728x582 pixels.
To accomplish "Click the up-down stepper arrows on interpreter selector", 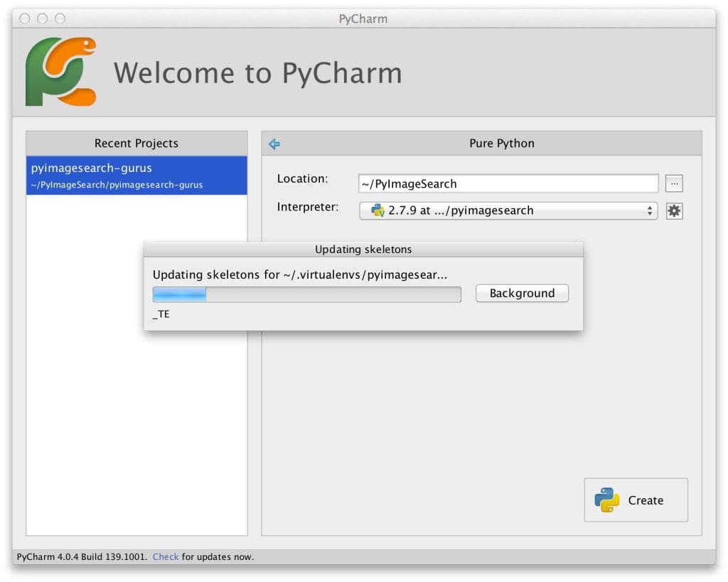I will [651, 210].
